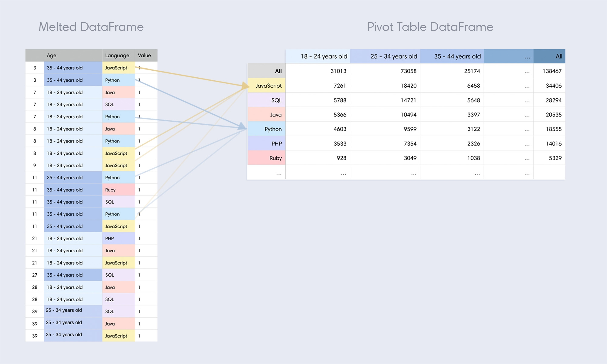Click the value 6458 in JavaScript row
The height and width of the screenshot is (364, 607).
coord(473,86)
